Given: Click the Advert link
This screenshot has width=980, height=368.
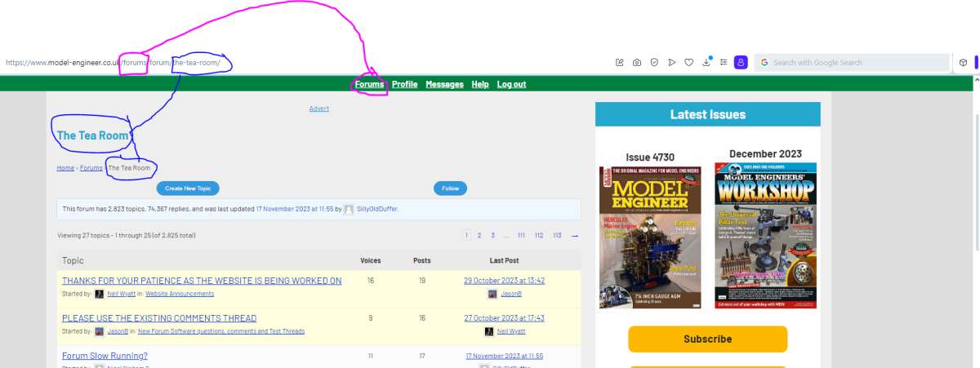Looking at the screenshot, I should pyautogui.click(x=319, y=109).
